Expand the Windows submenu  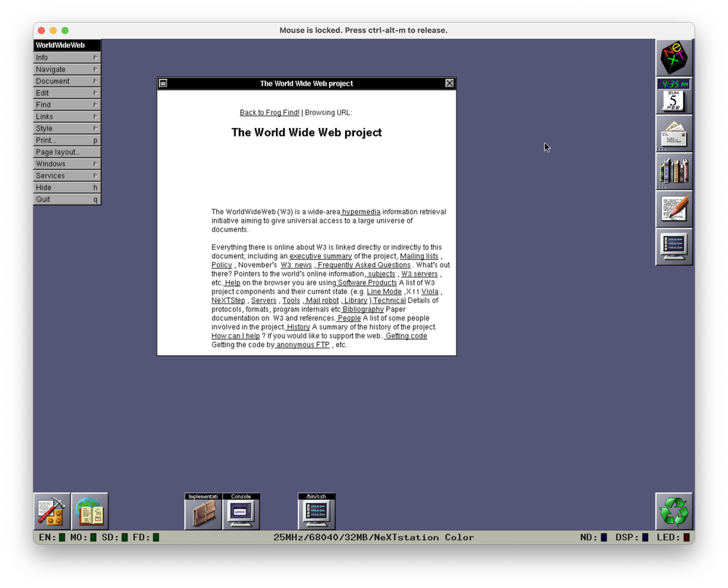coord(67,164)
